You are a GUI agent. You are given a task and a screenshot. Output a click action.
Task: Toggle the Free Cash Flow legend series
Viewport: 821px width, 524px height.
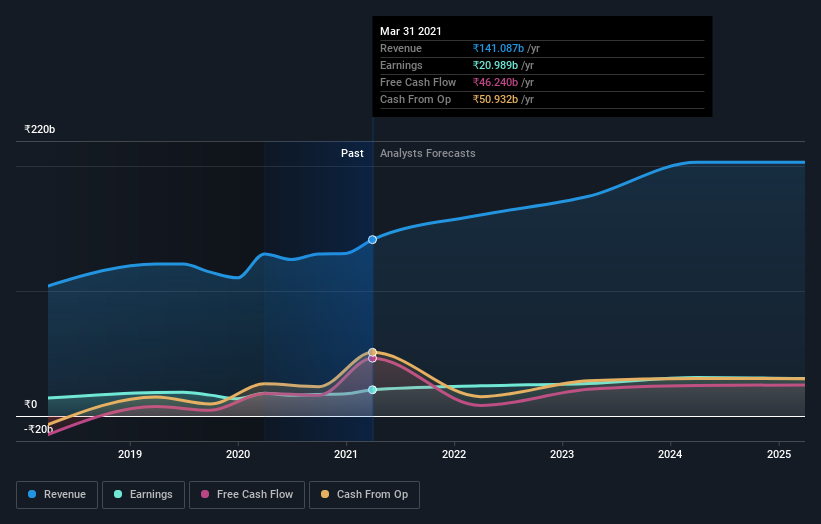247,495
